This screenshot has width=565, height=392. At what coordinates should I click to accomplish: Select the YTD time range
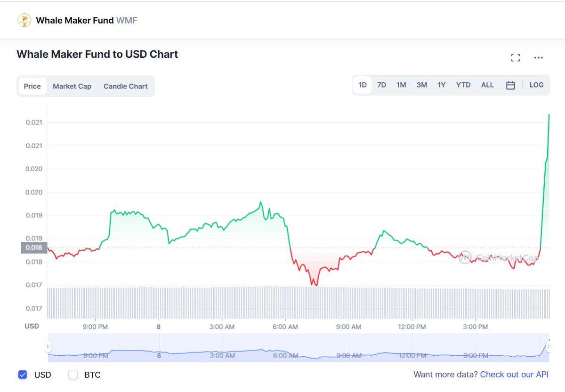tap(463, 85)
